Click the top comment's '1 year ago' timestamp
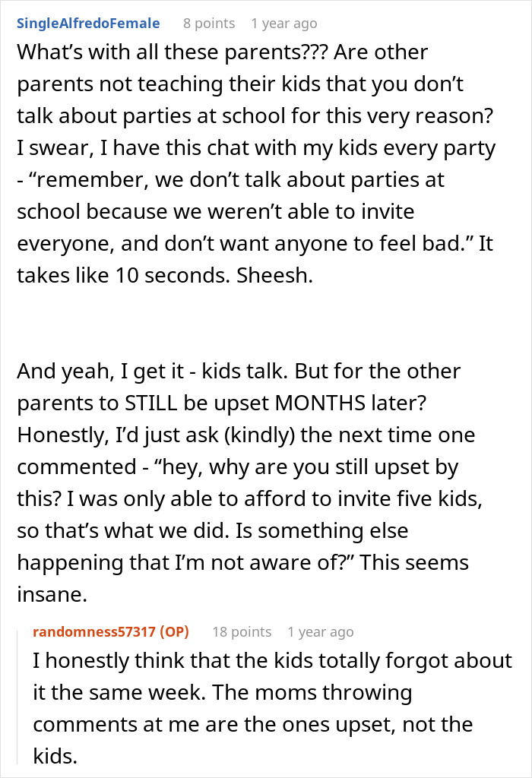 coord(283,24)
